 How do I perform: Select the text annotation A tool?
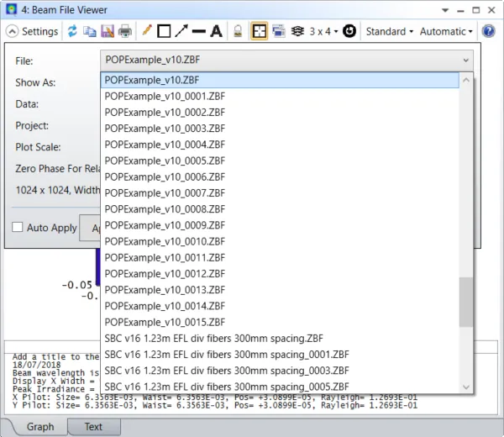[217, 31]
